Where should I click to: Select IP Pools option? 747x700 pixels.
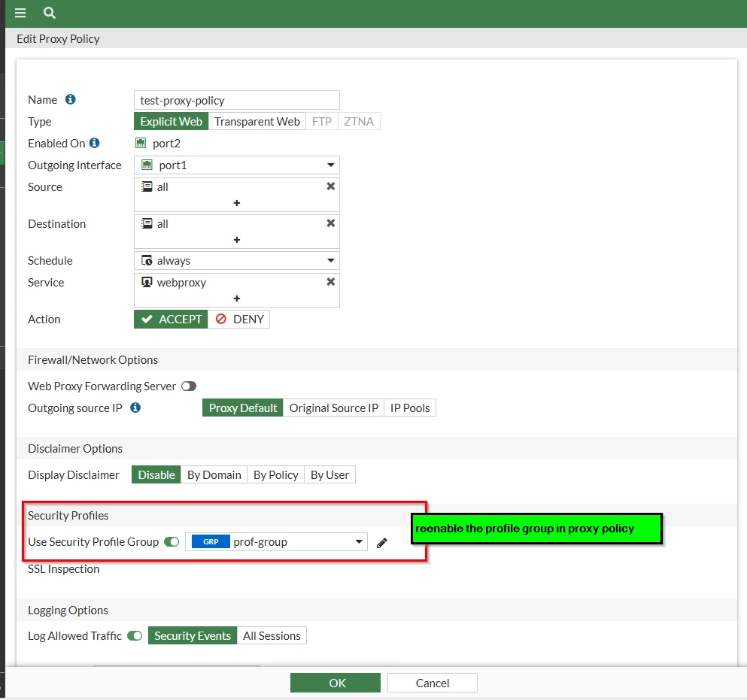410,408
